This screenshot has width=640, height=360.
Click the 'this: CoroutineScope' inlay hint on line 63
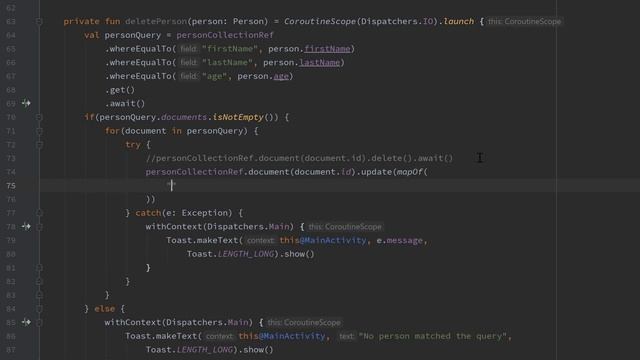point(524,21)
